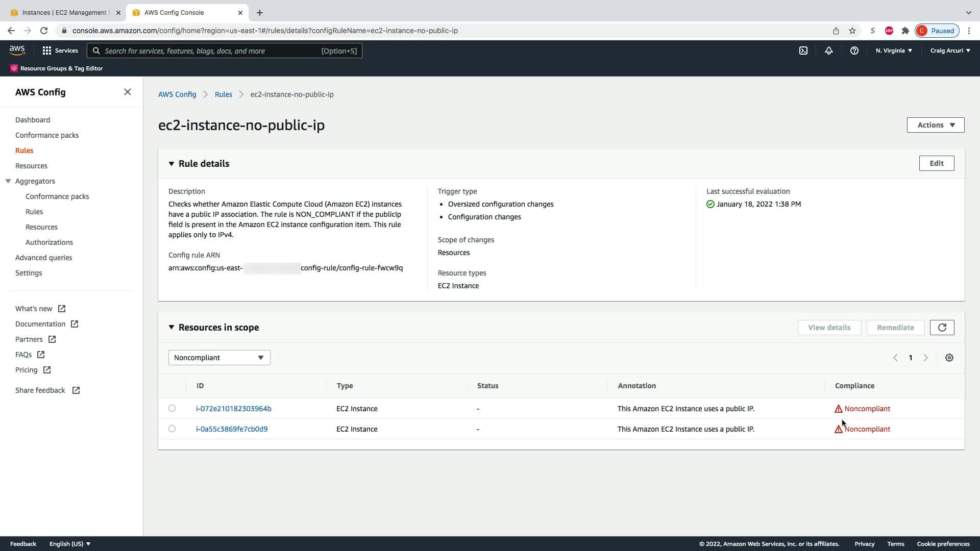Screen dimensions: 980x551
Task: Open instance link i-0a55c3869fe7cb0d9
Action: (x=232, y=429)
